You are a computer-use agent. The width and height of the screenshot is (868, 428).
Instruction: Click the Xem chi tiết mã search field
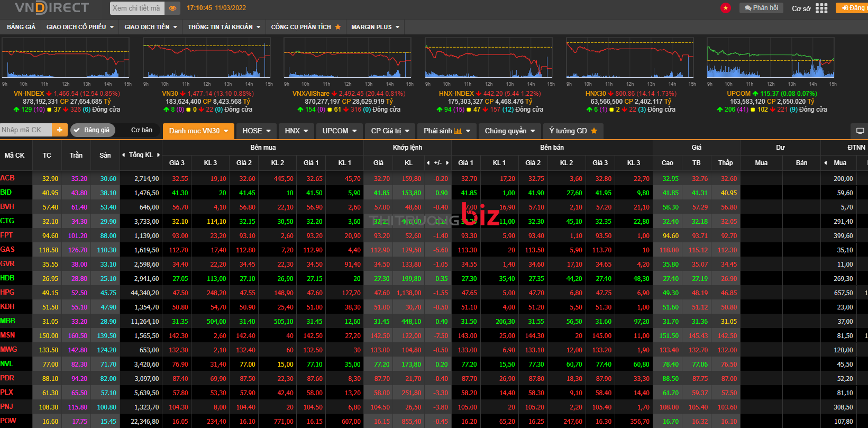click(136, 8)
